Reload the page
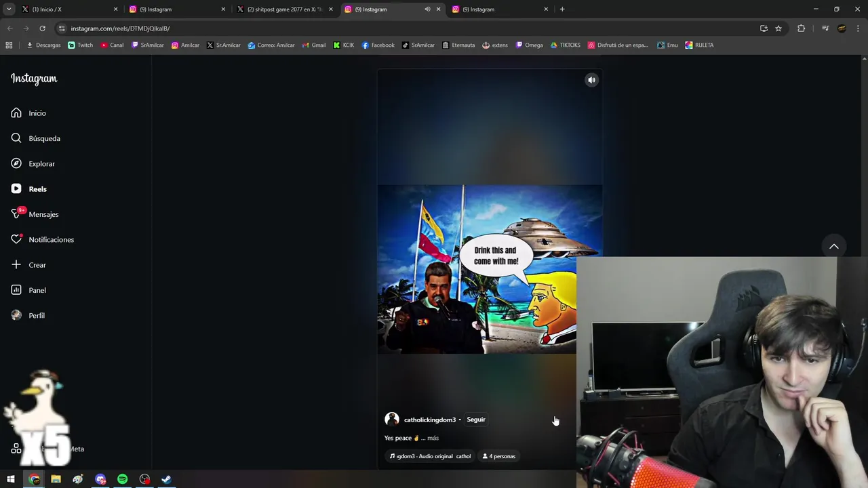This screenshot has height=488, width=868. 42,28
